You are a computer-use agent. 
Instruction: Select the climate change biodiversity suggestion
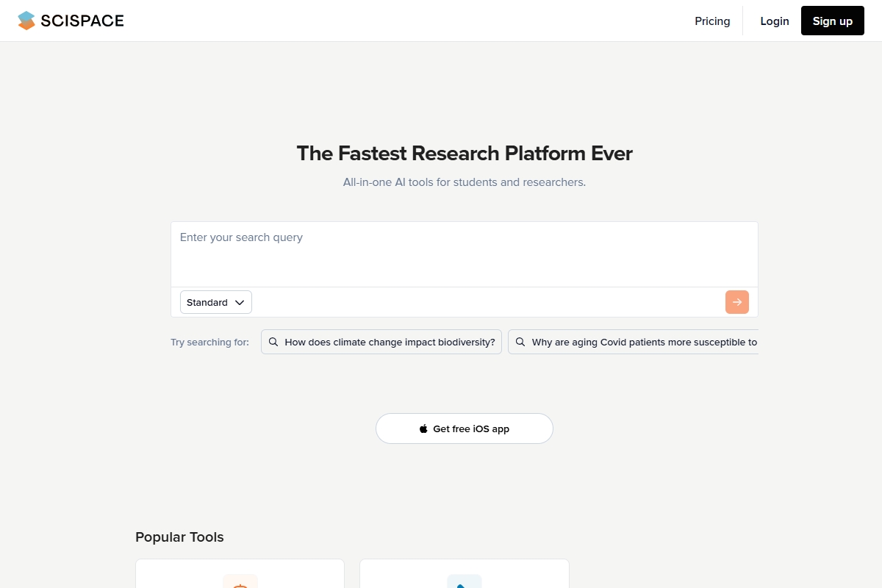click(390, 342)
